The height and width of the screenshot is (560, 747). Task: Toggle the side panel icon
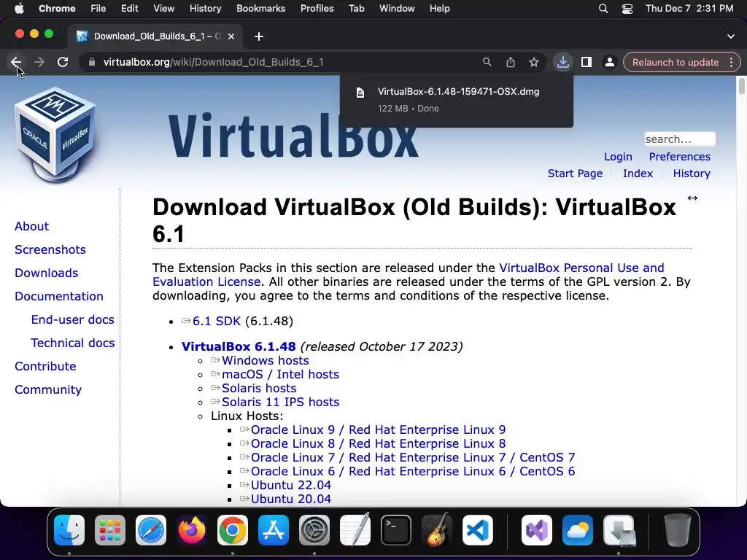pyautogui.click(x=587, y=63)
